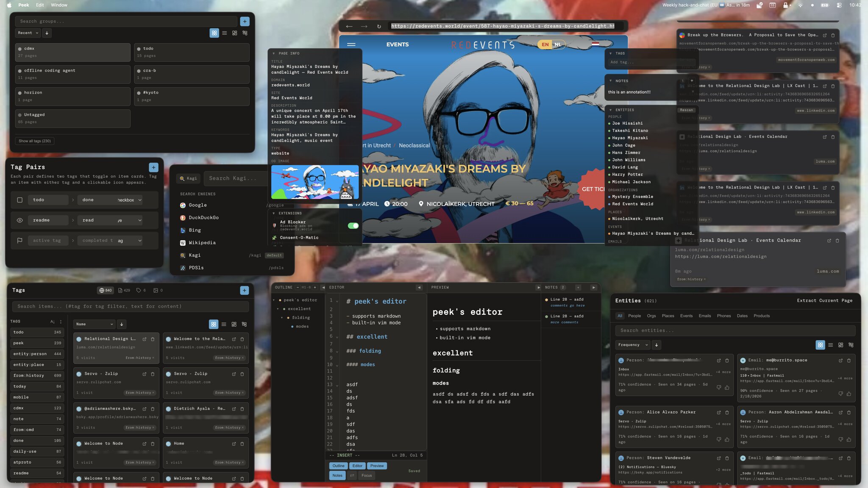Click the sort direction arrow in Entities panel
This screenshot has height=488, width=868.
coord(657,345)
